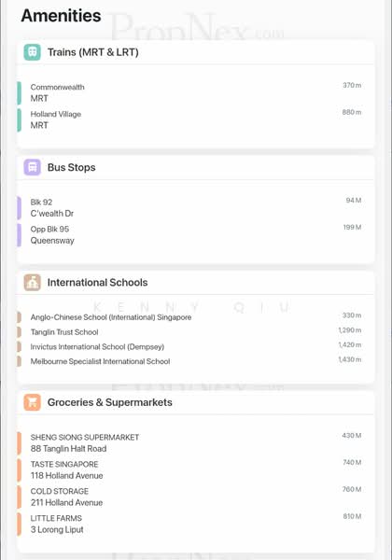Select Invictus International School (Dempsey)
This screenshot has height=560, width=392.
(189, 346)
